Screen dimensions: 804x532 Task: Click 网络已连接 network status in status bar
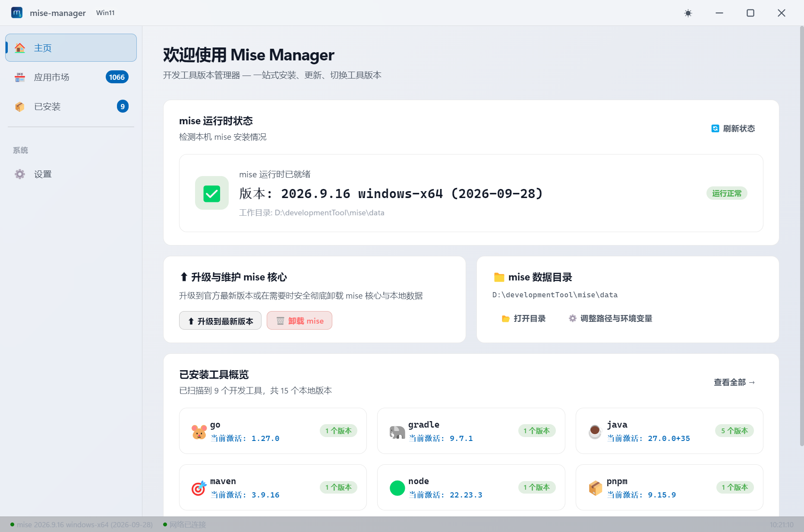(185, 525)
